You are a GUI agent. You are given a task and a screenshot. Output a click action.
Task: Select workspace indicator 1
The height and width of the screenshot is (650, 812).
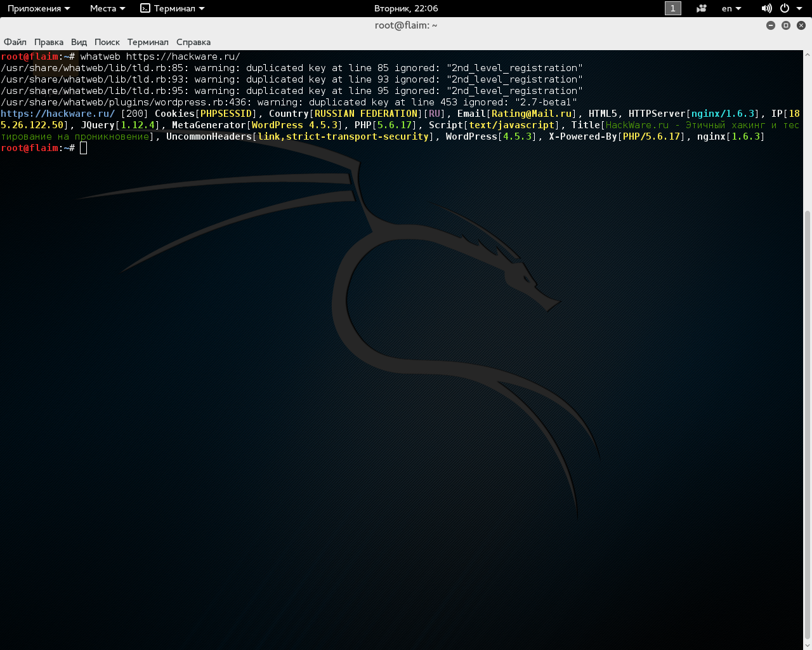[x=672, y=8]
